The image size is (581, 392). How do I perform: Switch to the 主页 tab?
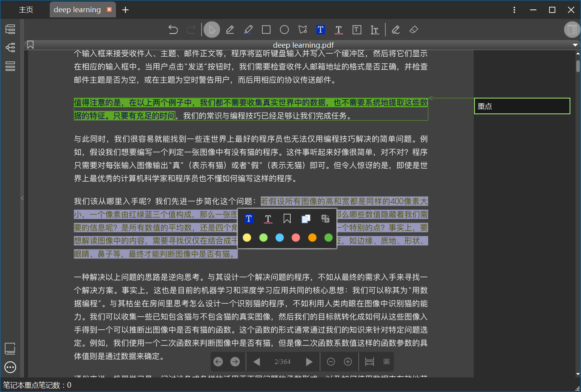(x=26, y=9)
